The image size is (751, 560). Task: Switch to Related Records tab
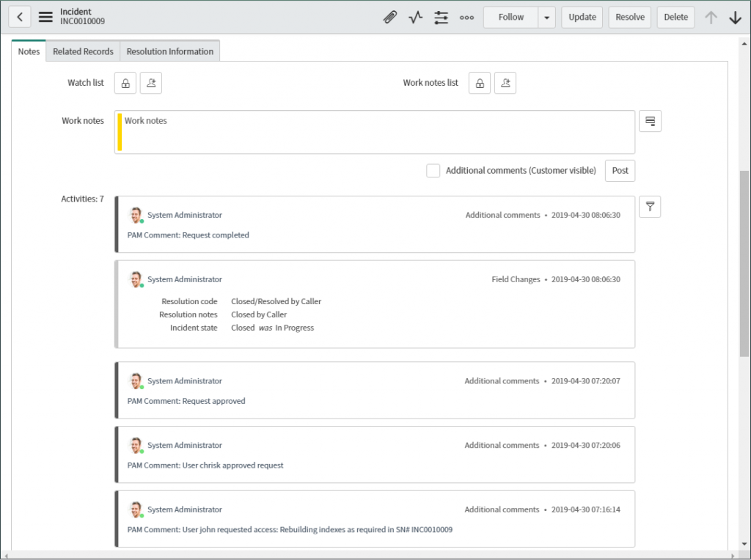(83, 51)
